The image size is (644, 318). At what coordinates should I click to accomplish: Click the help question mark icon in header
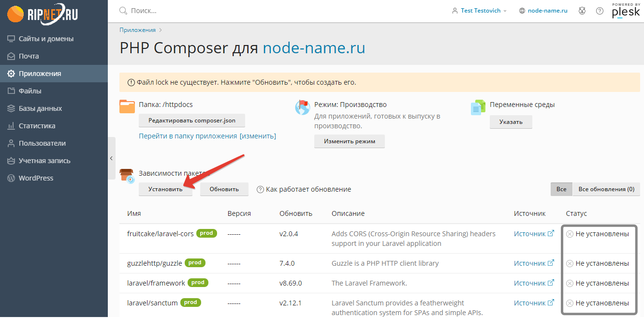tap(600, 11)
